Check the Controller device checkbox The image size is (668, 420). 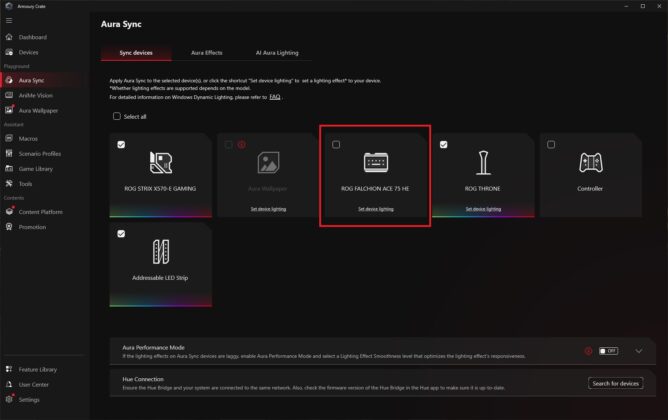click(x=551, y=145)
